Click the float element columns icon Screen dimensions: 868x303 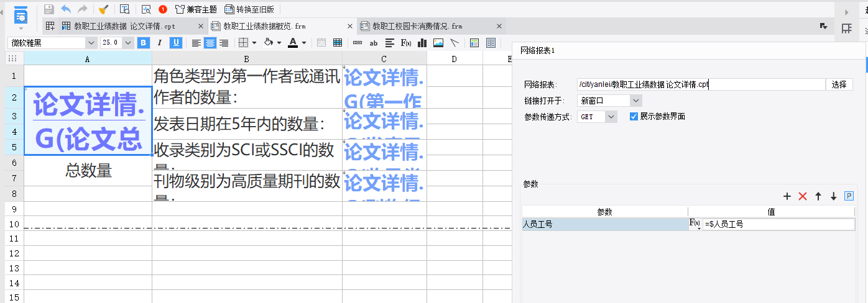pyautogui.click(x=491, y=43)
